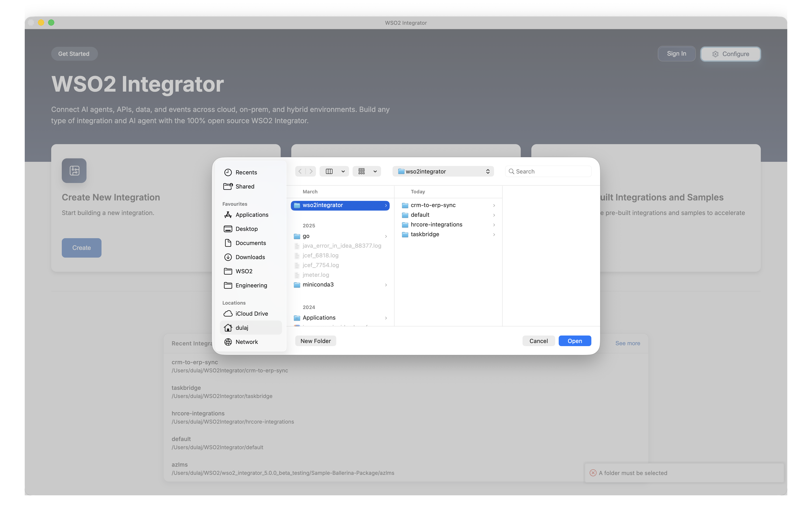Click the jcef_6818.log file
The image size is (812, 528).
click(x=340, y=256)
